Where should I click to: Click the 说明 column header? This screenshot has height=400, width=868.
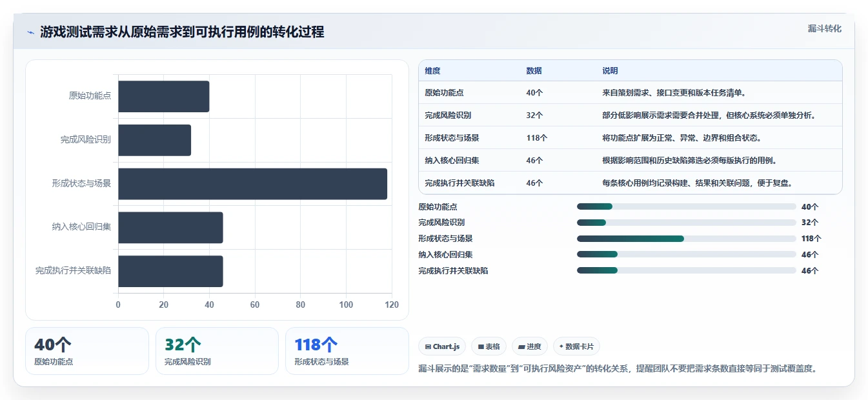coord(610,71)
